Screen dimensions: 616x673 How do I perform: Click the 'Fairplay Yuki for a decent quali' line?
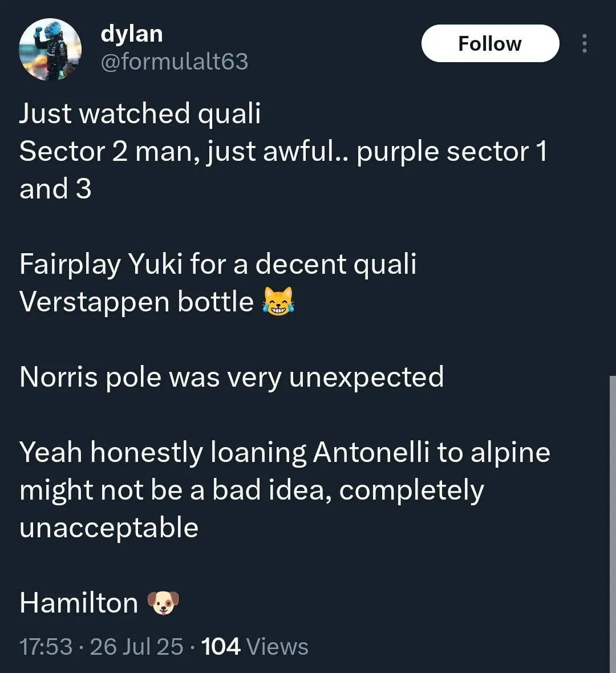point(218,264)
